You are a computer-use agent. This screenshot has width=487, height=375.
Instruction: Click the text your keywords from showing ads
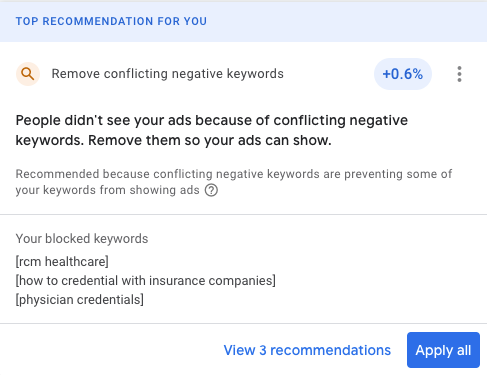coord(107,190)
